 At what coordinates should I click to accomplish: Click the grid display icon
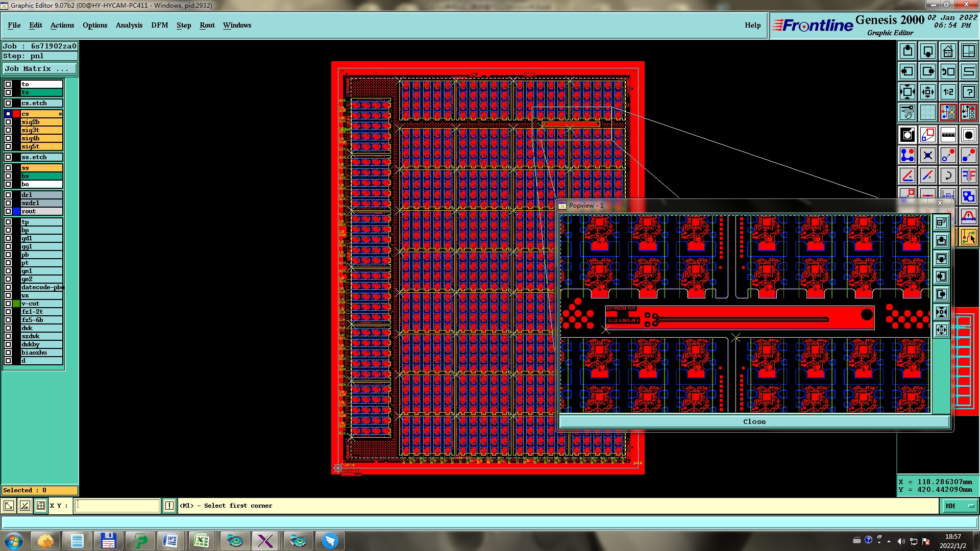(x=927, y=112)
